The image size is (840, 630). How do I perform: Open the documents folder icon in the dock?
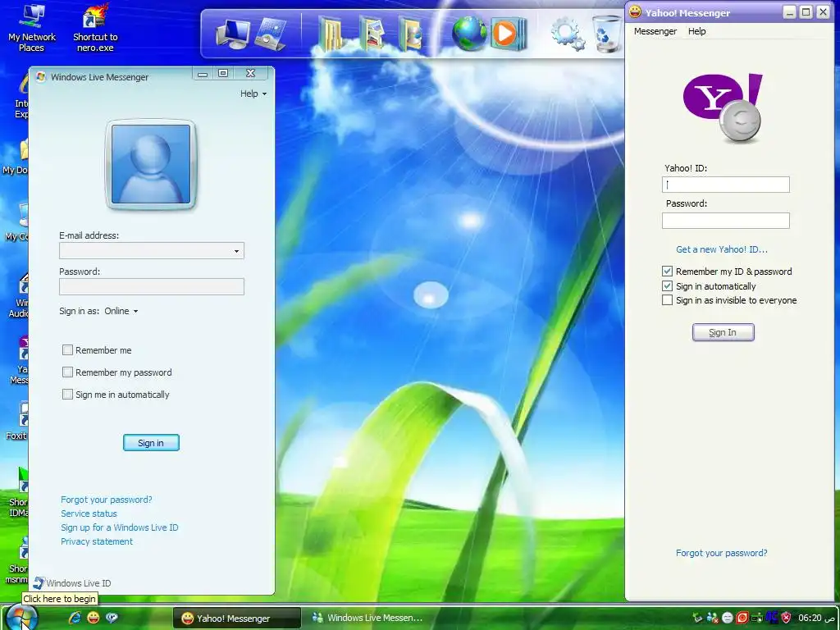(331, 33)
